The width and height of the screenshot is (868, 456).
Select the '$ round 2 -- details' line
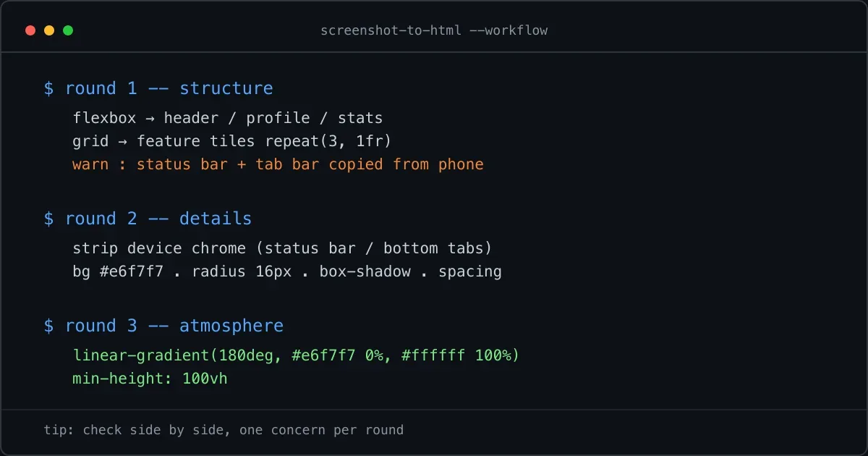pos(148,219)
